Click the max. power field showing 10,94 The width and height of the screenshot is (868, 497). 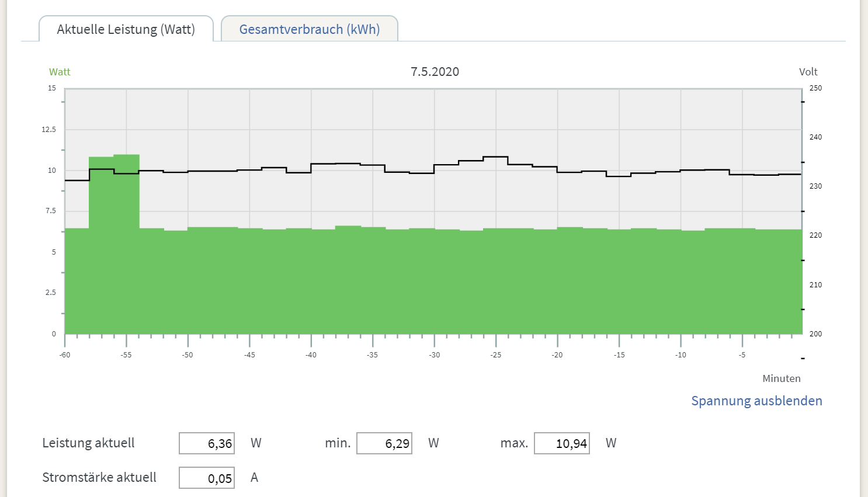562,443
